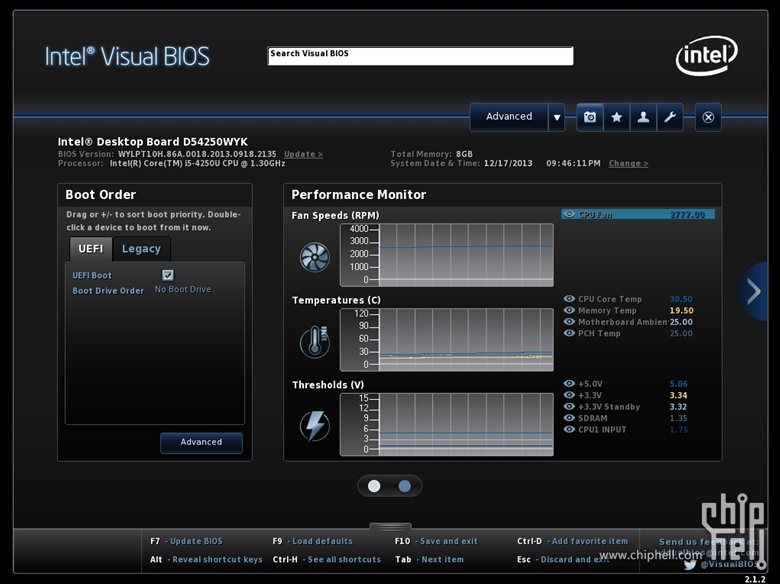Uncheck the UEFI Boot checkbox

coord(168,275)
